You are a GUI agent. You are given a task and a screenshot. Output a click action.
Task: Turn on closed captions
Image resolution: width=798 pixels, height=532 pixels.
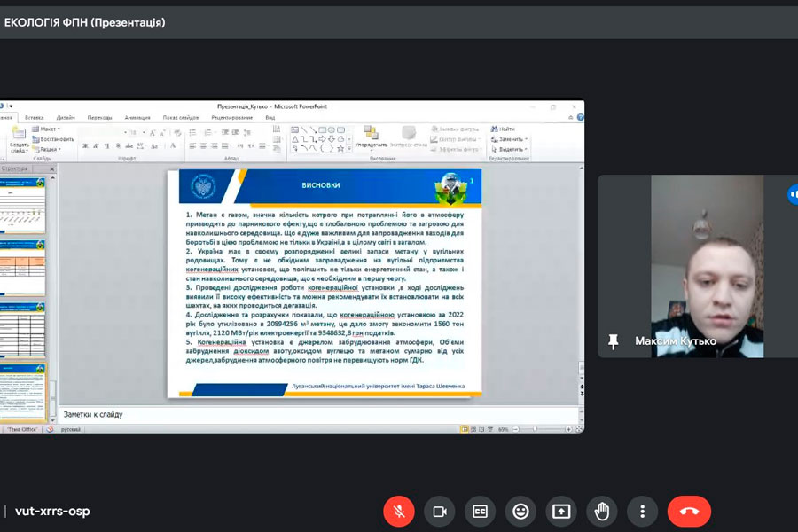(480, 512)
